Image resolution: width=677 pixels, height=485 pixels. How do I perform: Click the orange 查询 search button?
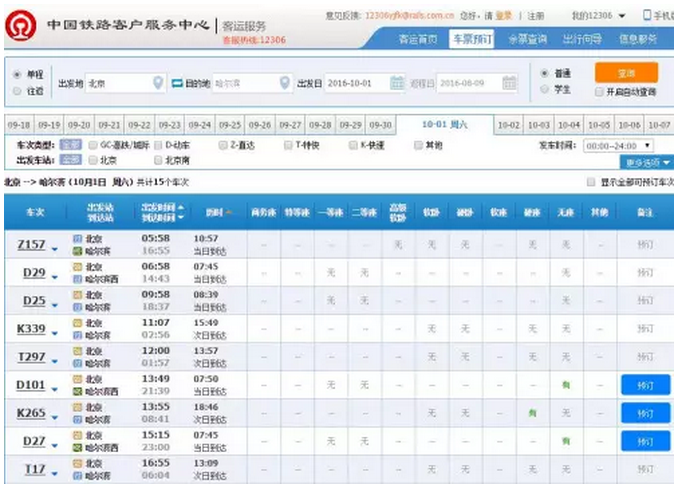(x=626, y=72)
